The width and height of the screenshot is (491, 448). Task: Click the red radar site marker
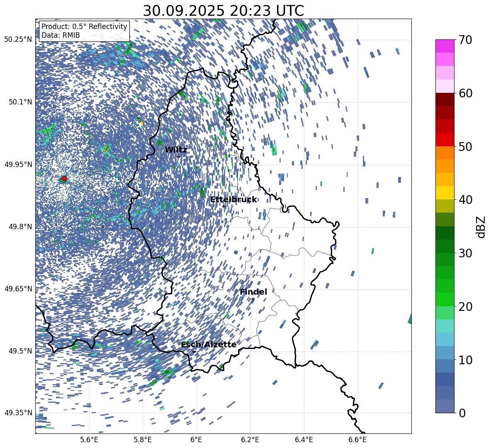64,179
